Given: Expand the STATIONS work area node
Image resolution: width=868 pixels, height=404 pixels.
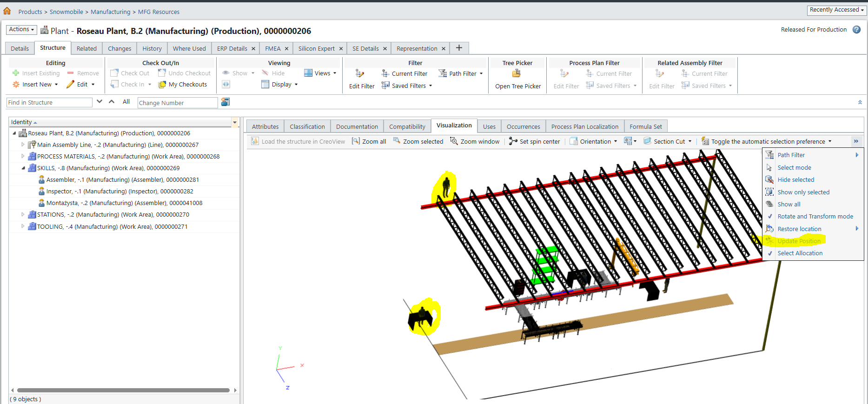Looking at the screenshot, I should 23,215.
